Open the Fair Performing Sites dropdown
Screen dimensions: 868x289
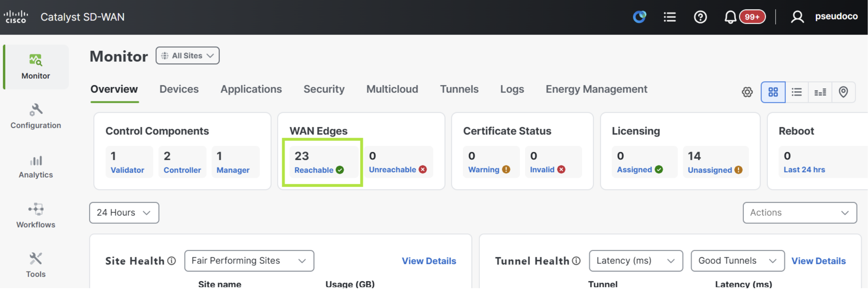(249, 261)
